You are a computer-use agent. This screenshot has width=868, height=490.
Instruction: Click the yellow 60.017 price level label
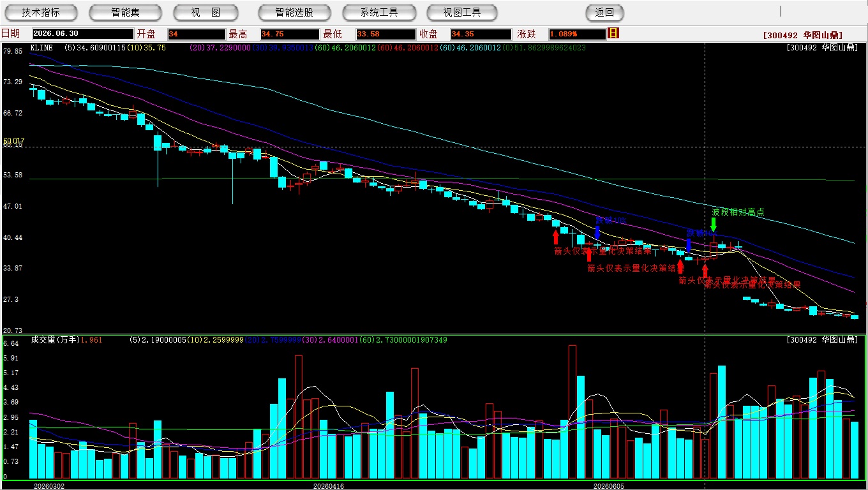tap(13, 141)
